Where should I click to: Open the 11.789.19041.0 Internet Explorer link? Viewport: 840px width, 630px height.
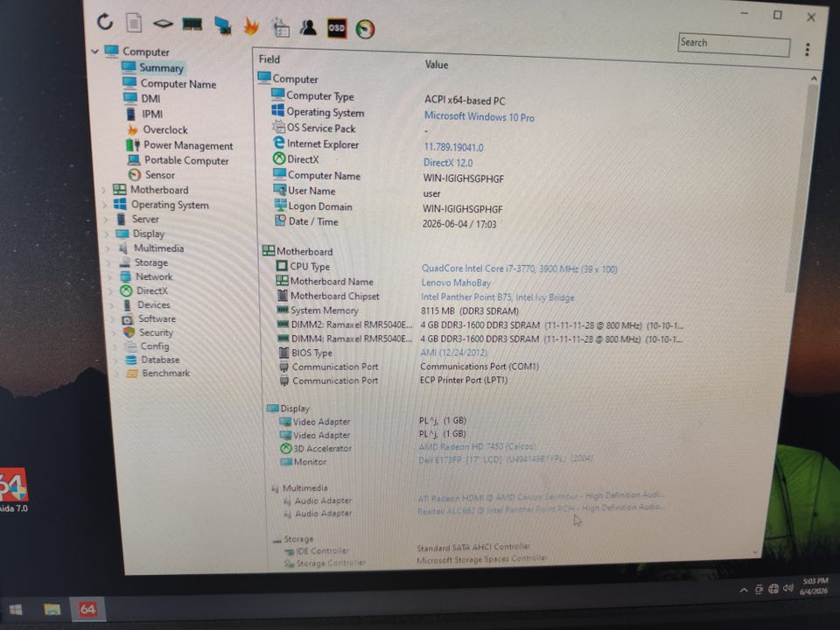[453, 147]
